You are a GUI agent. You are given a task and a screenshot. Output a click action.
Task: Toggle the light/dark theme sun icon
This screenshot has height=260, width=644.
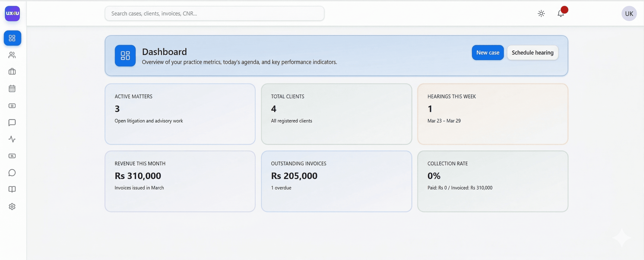[x=541, y=13]
